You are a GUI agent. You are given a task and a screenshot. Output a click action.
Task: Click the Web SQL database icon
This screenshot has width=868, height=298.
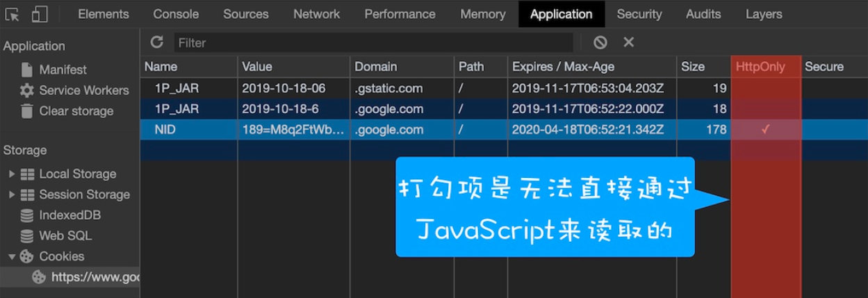(x=27, y=236)
